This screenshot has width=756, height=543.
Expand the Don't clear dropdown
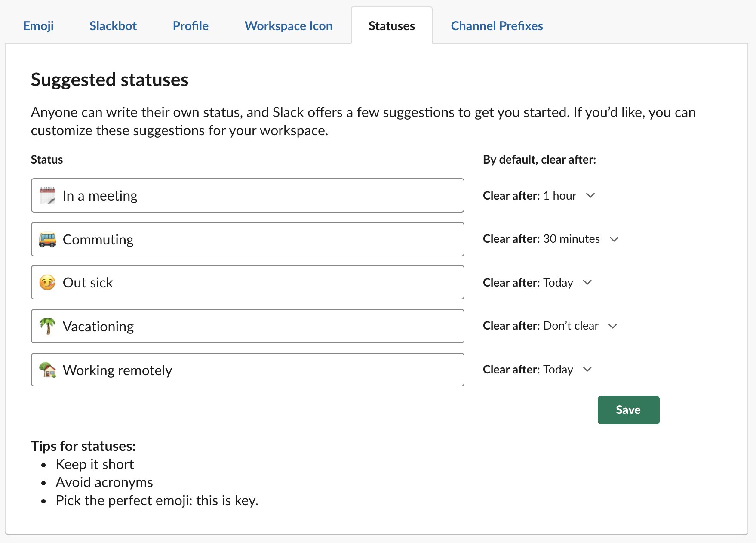[550, 326]
